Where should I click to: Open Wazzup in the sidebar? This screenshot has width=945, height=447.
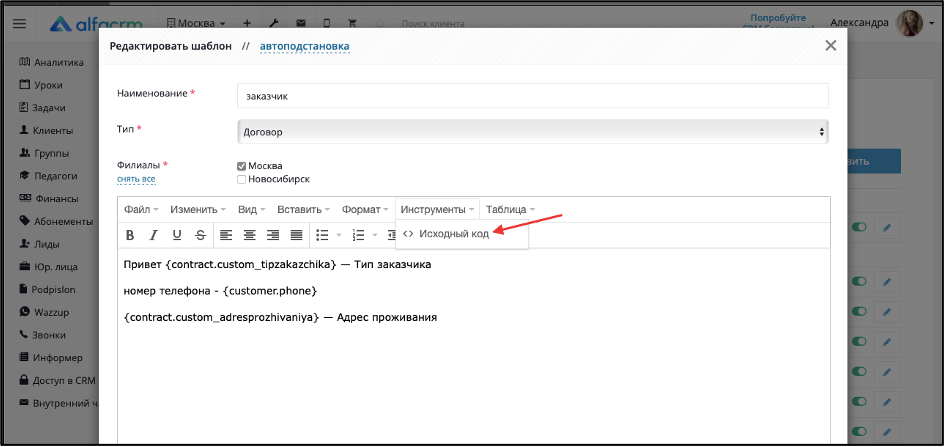pyautogui.click(x=42, y=312)
